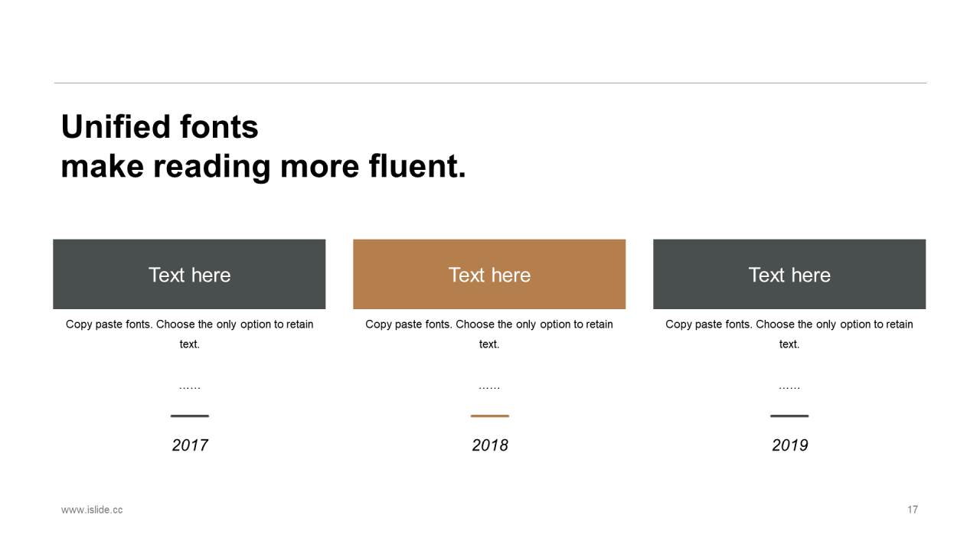Click the ellipsis dots above 2017
This screenshot has width=980, height=551.
(189, 388)
